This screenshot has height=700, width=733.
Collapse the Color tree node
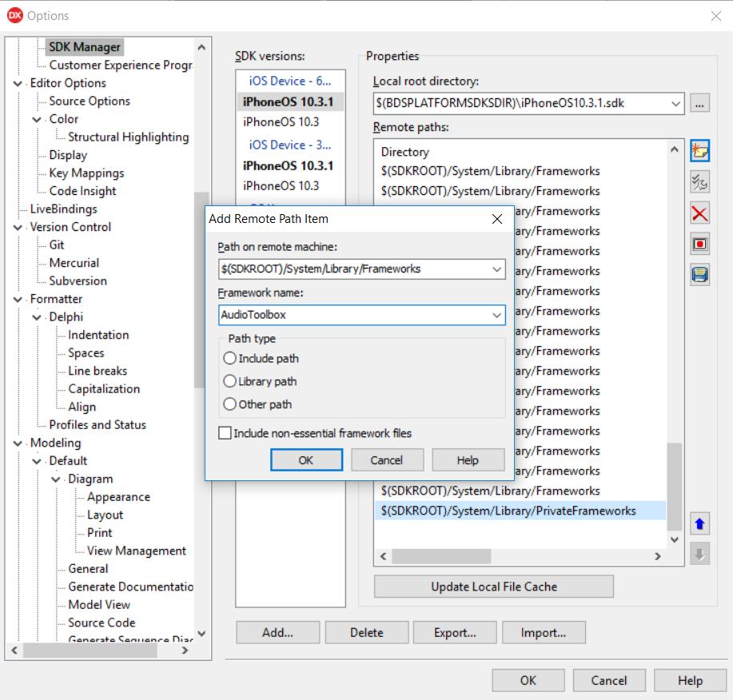(37, 120)
